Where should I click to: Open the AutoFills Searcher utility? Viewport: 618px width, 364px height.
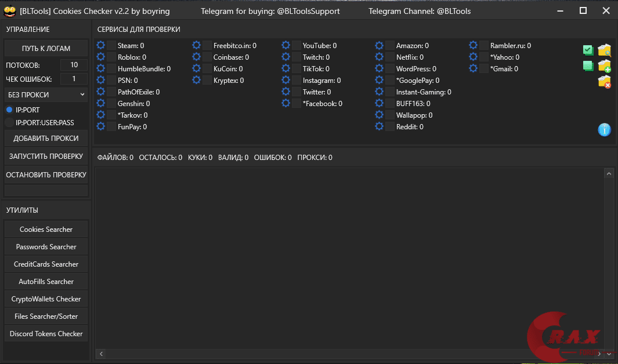[x=46, y=281]
